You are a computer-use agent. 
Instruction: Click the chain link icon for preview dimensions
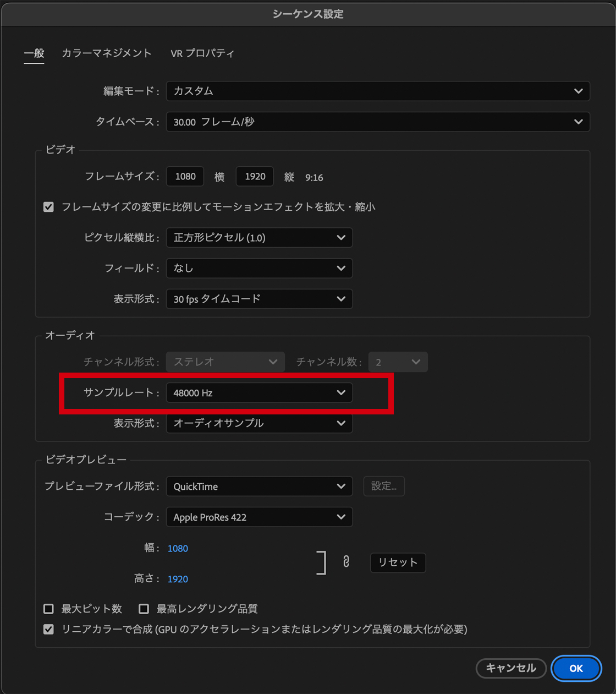tap(346, 562)
